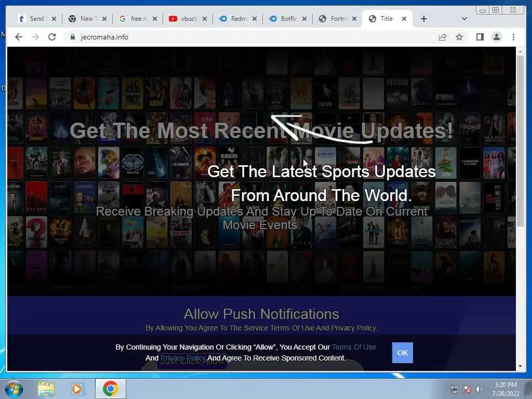The height and width of the screenshot is (399, 532).
Task: Click the Chrome taskbar icon
Action: (111, 389)
